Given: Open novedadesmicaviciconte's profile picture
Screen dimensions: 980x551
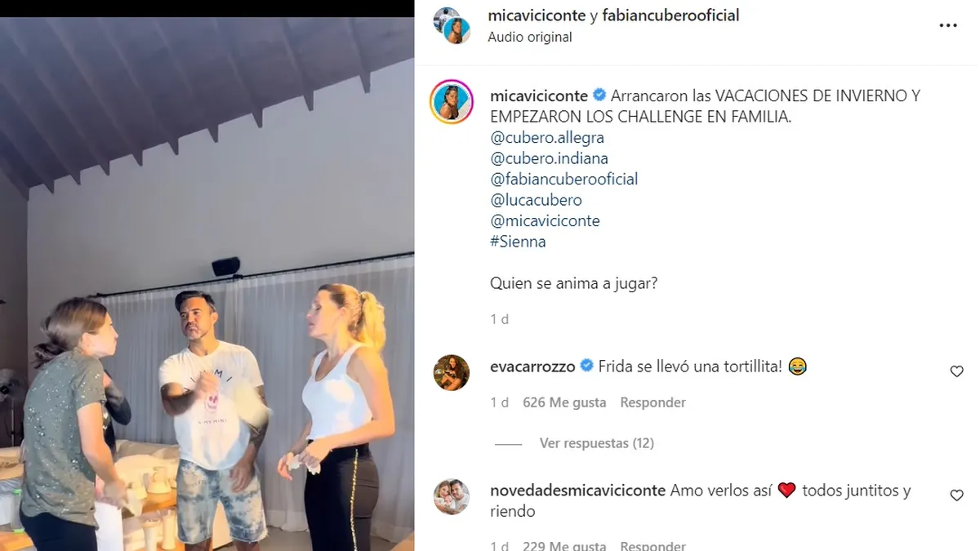Looking at the screenshot, I should pyautogui.click(x=451, y=497).
